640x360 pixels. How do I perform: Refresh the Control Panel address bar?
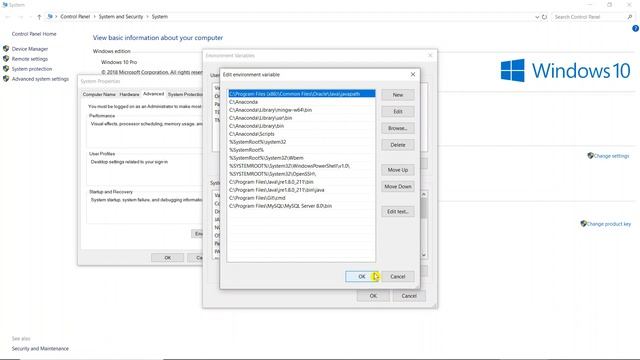click(x=544, y=17)
